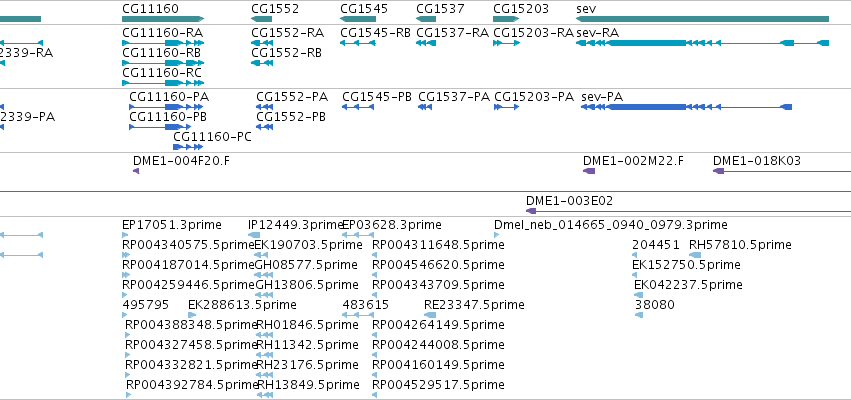Select the RH01846.5prime label

click(x=307, y=325)
